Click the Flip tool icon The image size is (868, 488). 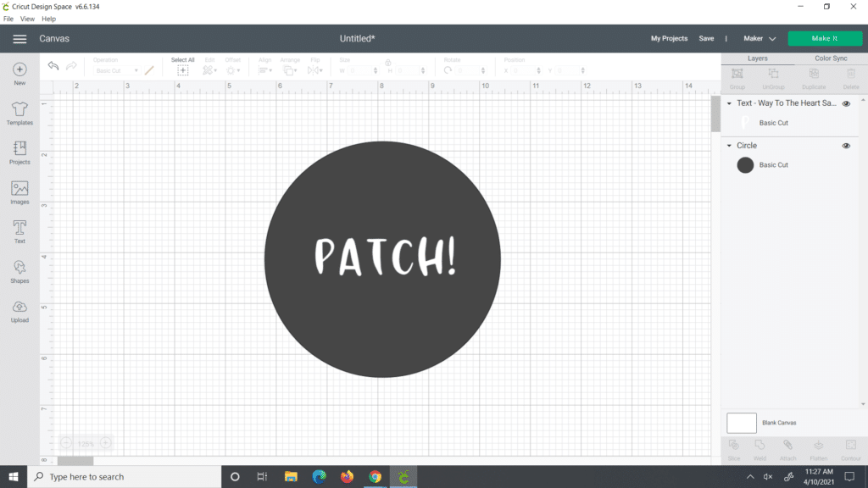(315, 70)
